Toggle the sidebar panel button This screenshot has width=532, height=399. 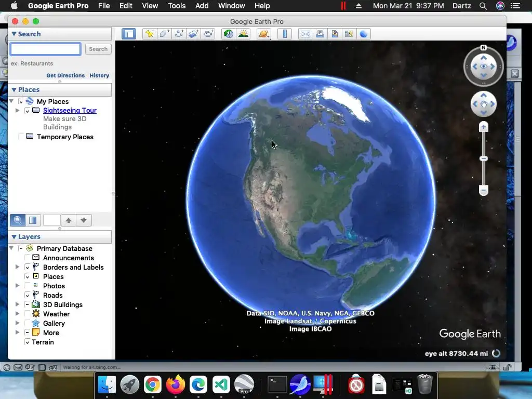pyautogui.click(x=129, y=34)
